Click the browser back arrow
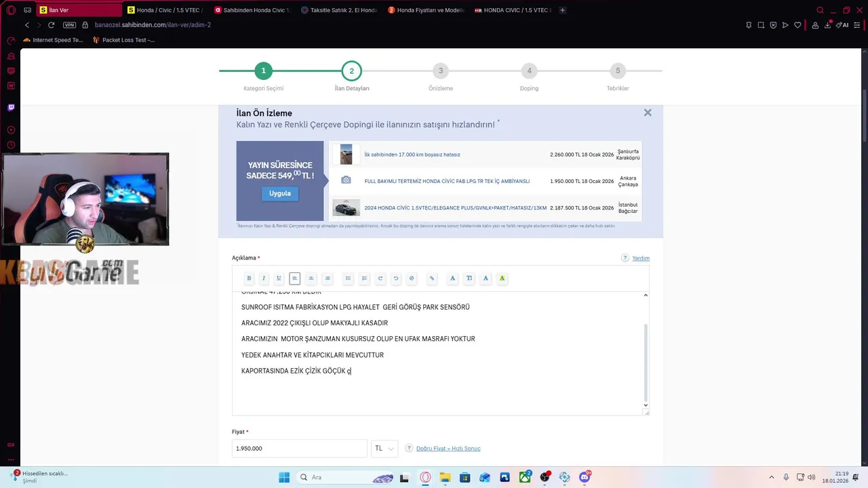 (27, 25)
